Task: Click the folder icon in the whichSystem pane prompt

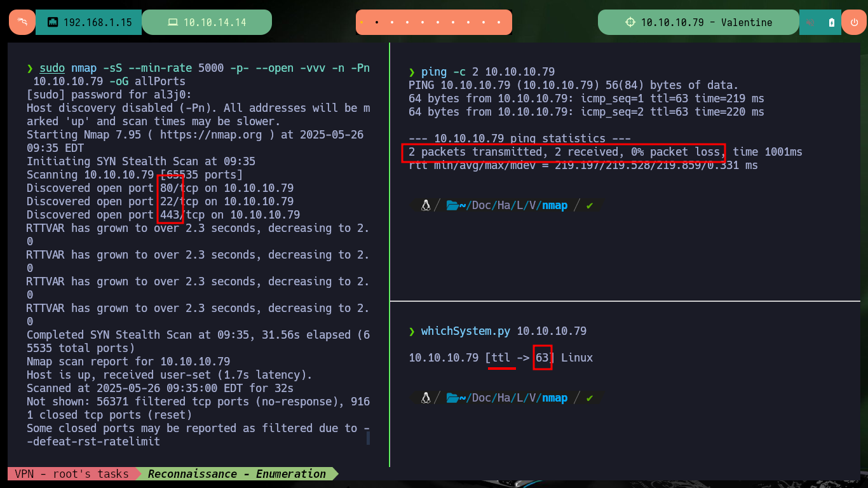Action: click(x=452, y=398)
